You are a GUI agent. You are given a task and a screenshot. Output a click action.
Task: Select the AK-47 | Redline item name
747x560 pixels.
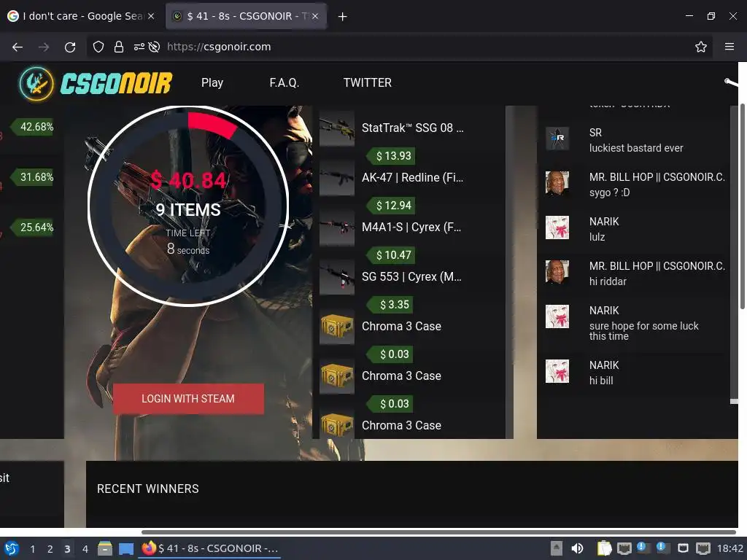[x=412, y=178]
